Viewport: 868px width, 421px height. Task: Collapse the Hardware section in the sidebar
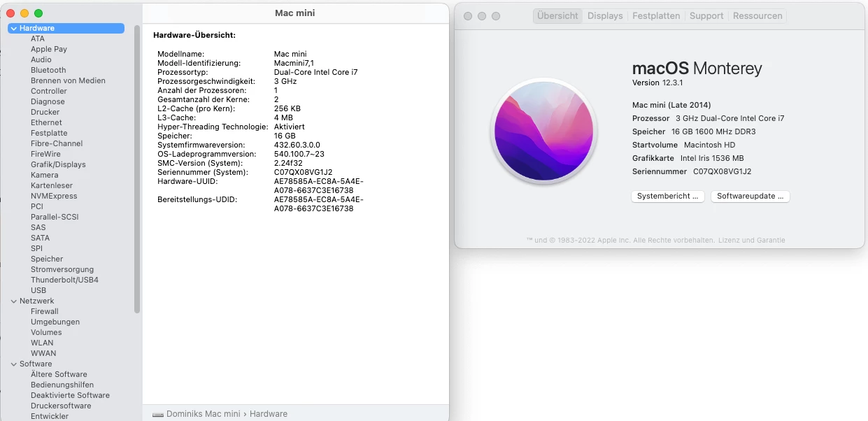pos(13,28)
